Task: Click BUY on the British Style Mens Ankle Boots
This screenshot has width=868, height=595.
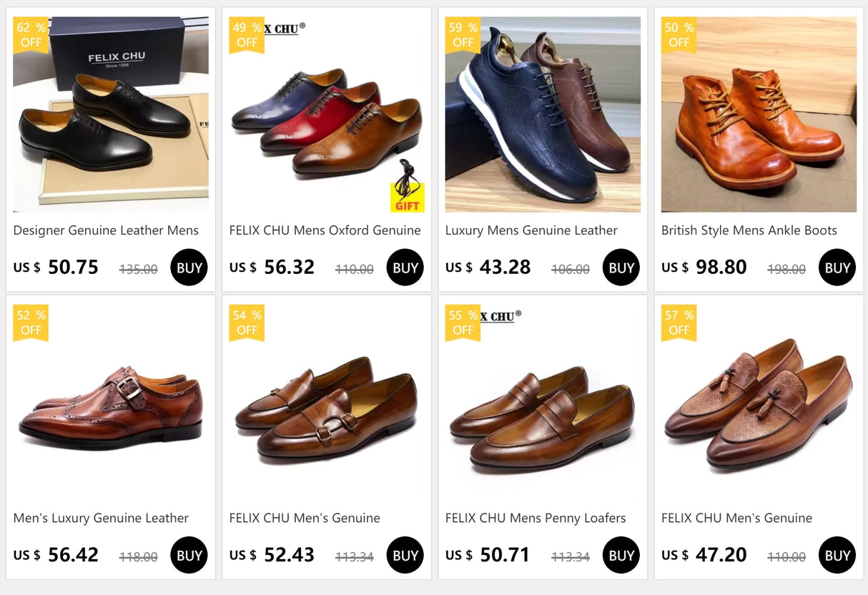Action: coord(837,267)
